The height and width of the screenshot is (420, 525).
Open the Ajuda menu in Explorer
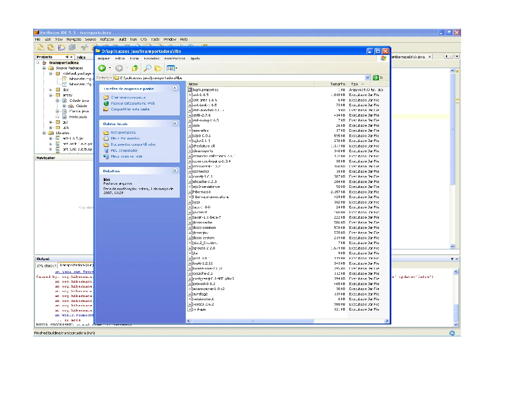195,59
